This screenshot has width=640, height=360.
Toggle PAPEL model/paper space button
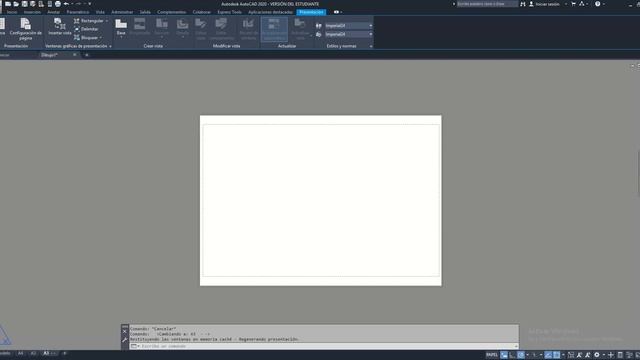[492, 355]
